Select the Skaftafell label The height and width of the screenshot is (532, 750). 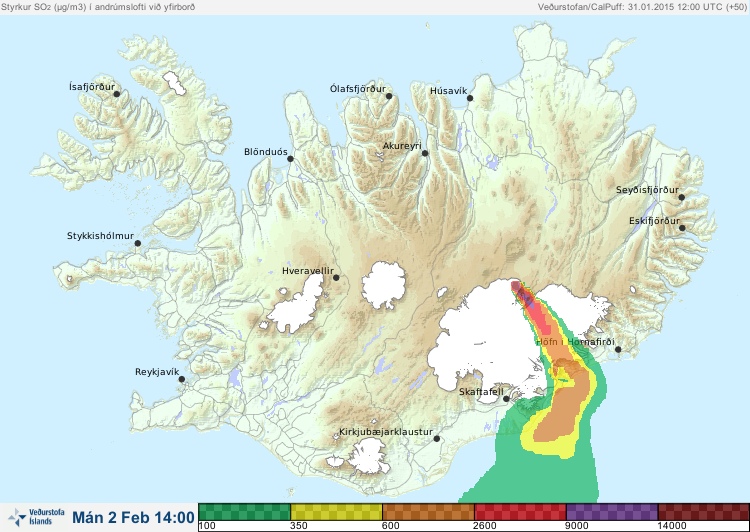[x=481, y=392]
